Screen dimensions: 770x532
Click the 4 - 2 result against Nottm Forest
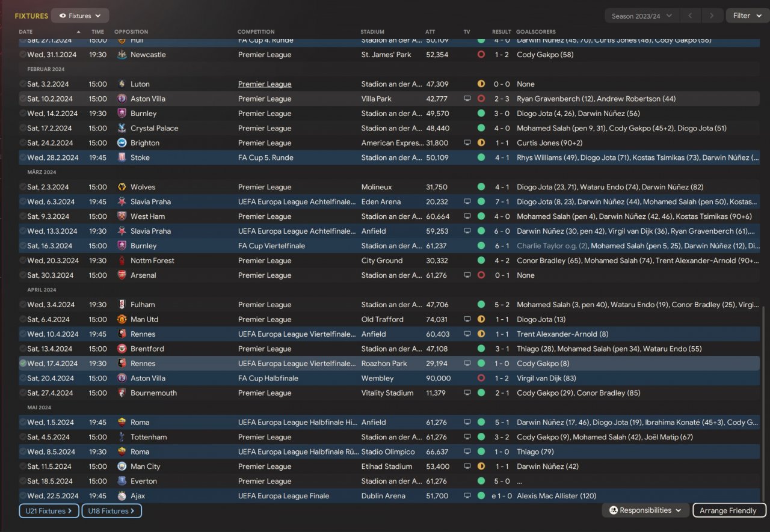(x=503, y=261)
